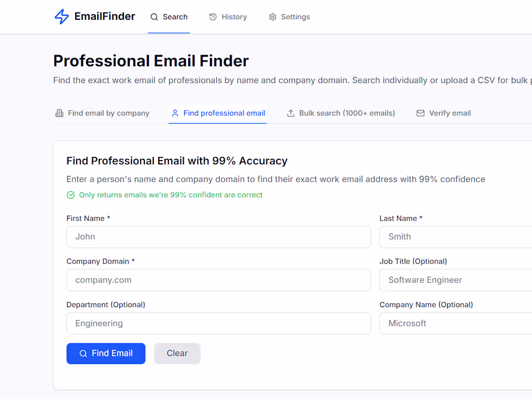Click the upload icon on Bulk search tab

click(x=291, y=113)
